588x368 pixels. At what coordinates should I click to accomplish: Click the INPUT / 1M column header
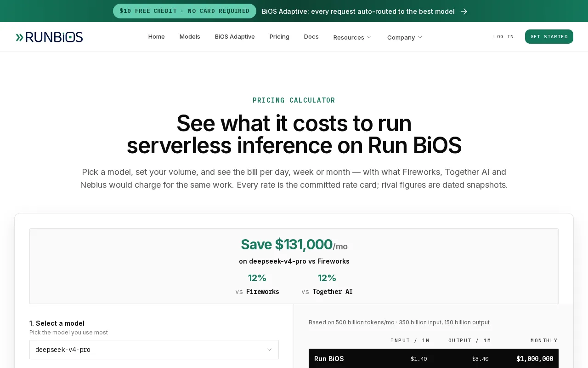410,340
